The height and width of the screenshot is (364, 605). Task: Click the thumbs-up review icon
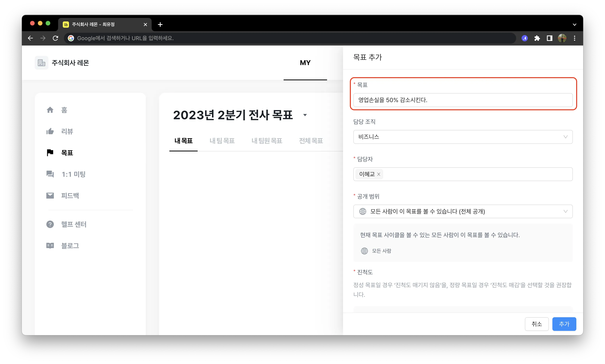click(50, 131)
